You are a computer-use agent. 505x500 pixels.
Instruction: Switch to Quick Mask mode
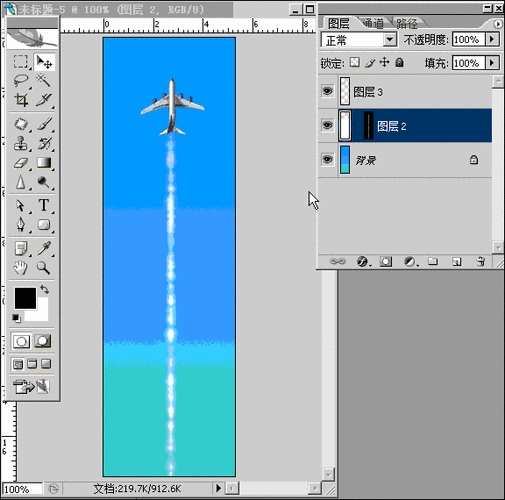coord(43,341)
